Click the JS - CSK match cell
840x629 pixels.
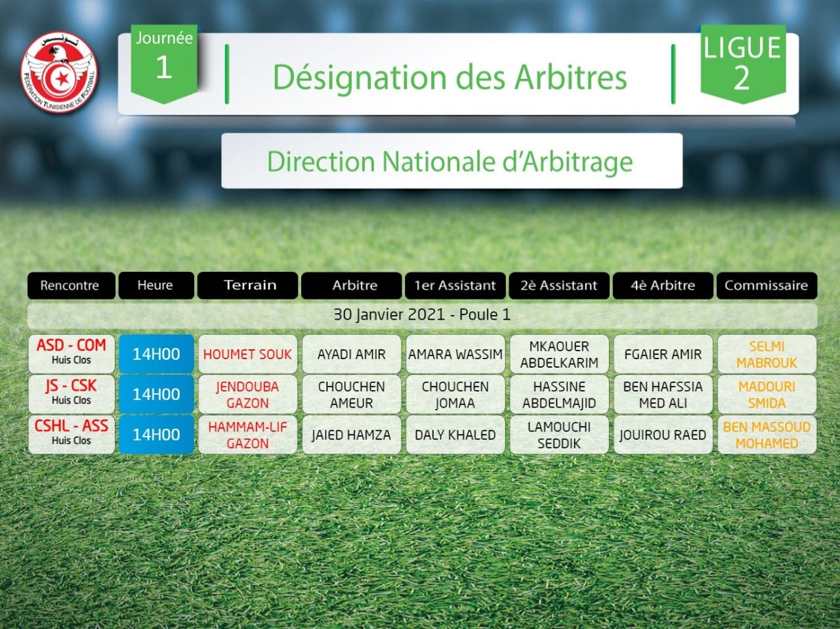point(71,394)
